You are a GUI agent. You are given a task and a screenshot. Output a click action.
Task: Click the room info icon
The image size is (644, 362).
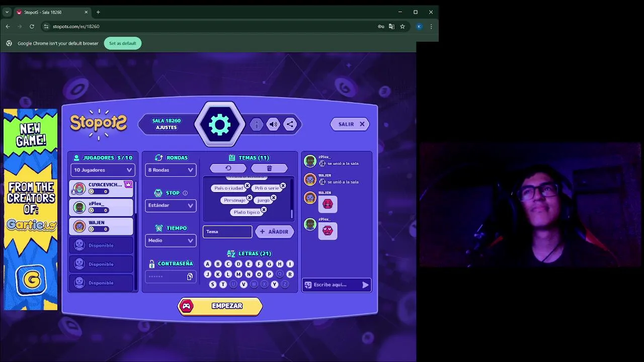click(x=257, y=124)
